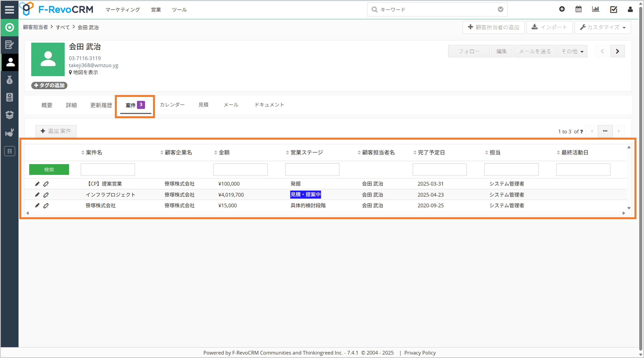Open the dashboard circle sidebar icon

[x=10, y=27]
